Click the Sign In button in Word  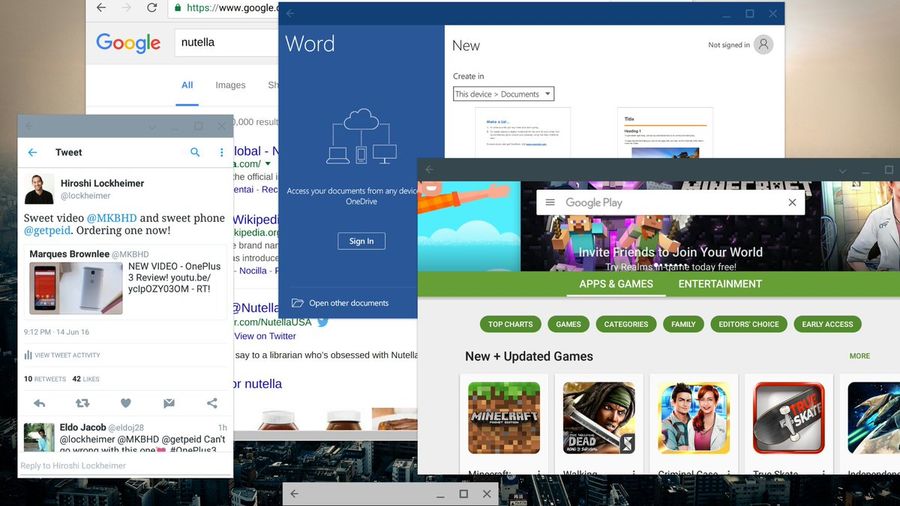pyautogui.click(x=362, y=241)
